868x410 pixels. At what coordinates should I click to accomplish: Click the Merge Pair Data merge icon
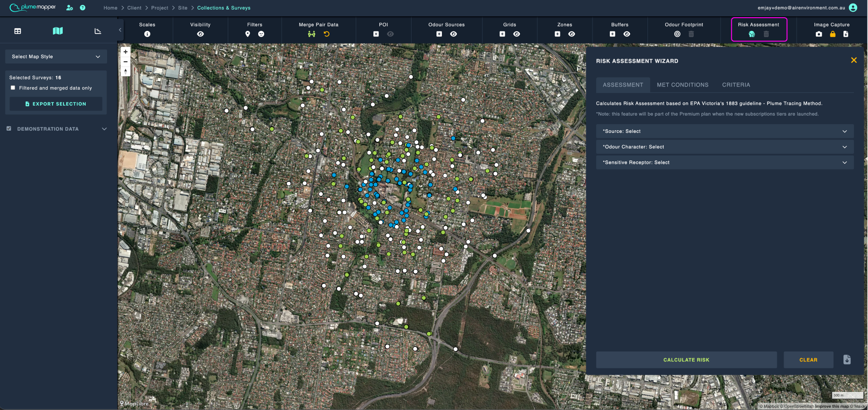click(x=311, y=34)
